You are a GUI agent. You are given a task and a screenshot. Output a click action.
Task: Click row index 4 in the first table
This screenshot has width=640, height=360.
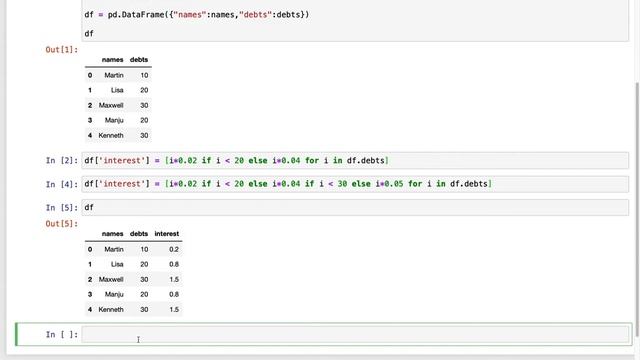pos(90,135)
